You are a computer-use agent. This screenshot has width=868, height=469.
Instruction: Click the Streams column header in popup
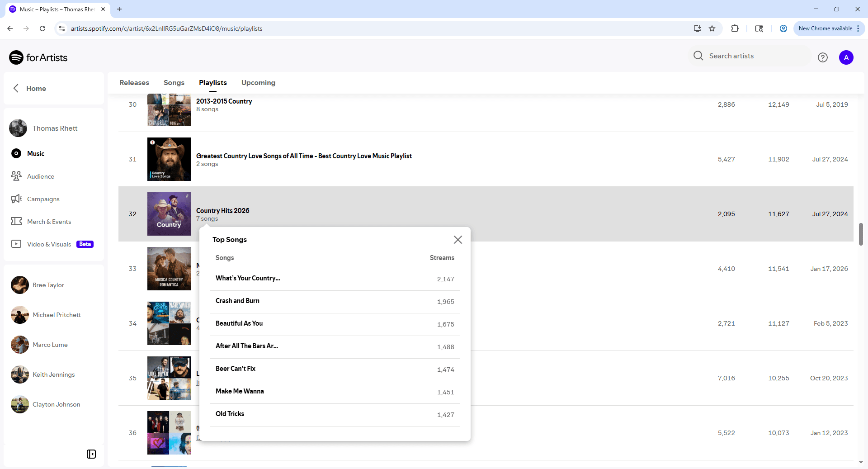click(x=442, y=258)
